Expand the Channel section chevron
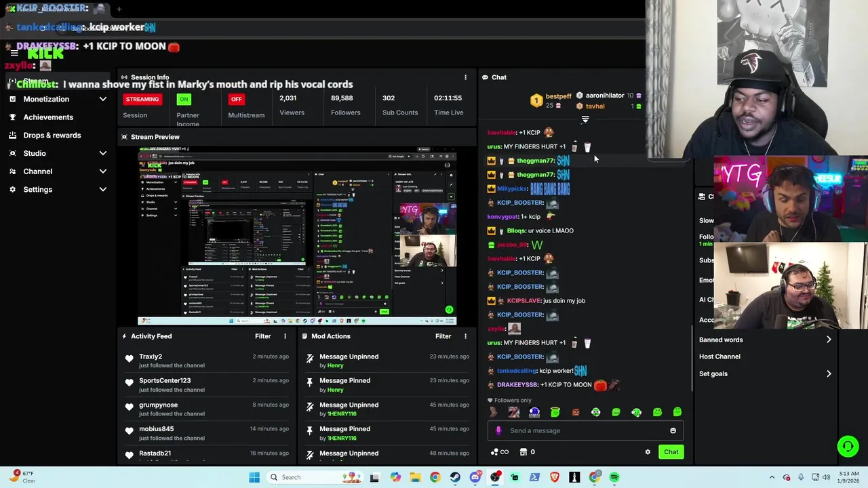The image size is (868, 488). pyautogui.click(x=103, y=171)
